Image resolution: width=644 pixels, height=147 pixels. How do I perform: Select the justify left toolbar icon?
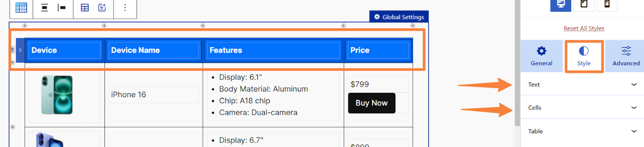click(x=62, y=8)
